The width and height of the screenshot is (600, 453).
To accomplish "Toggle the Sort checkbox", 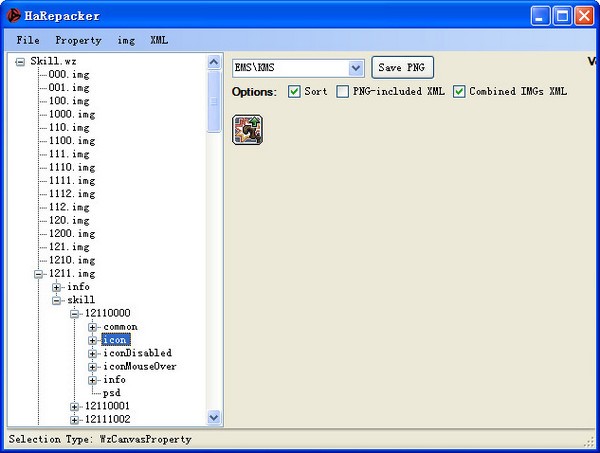I will point(294,91).
